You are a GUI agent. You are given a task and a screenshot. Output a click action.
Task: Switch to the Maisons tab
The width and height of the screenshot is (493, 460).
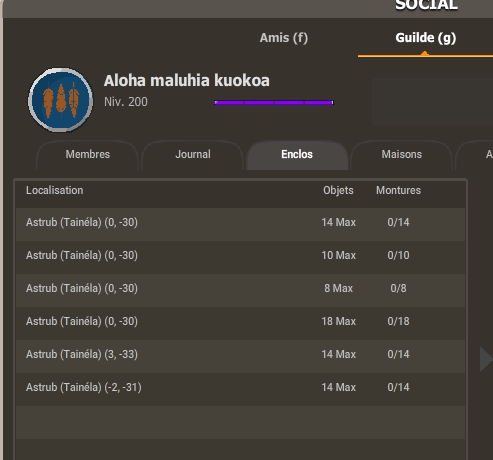[402, 154]
